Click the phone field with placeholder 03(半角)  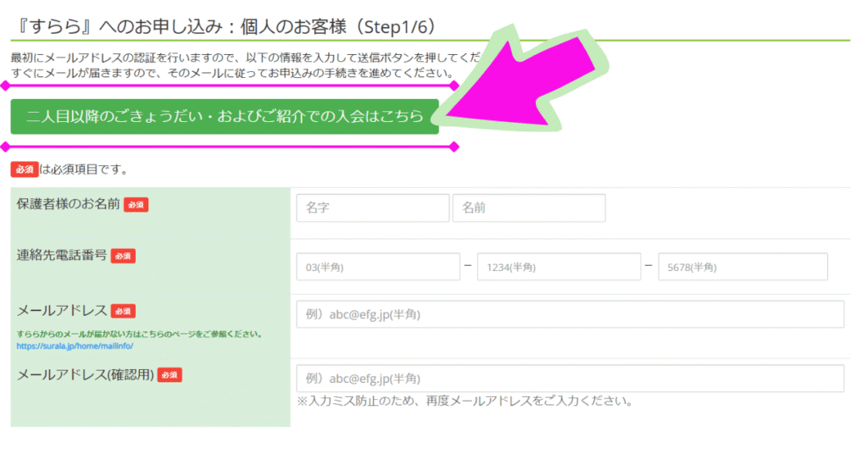coord(378,267)
